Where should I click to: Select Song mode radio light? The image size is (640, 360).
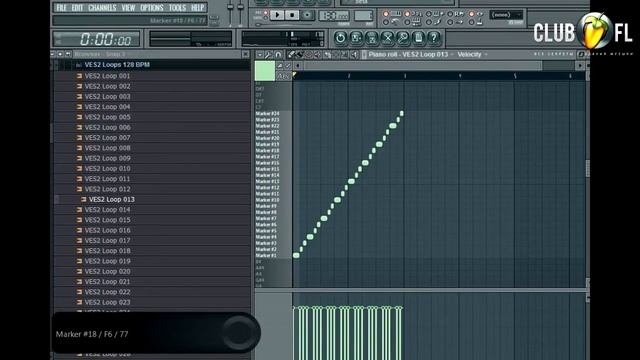coord(266,18)
